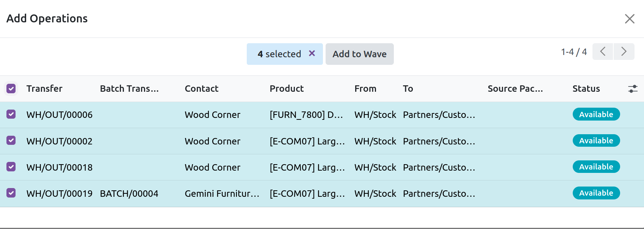644x229 pixels.
Task: Sort by Product column header
Action: (287, 89)
